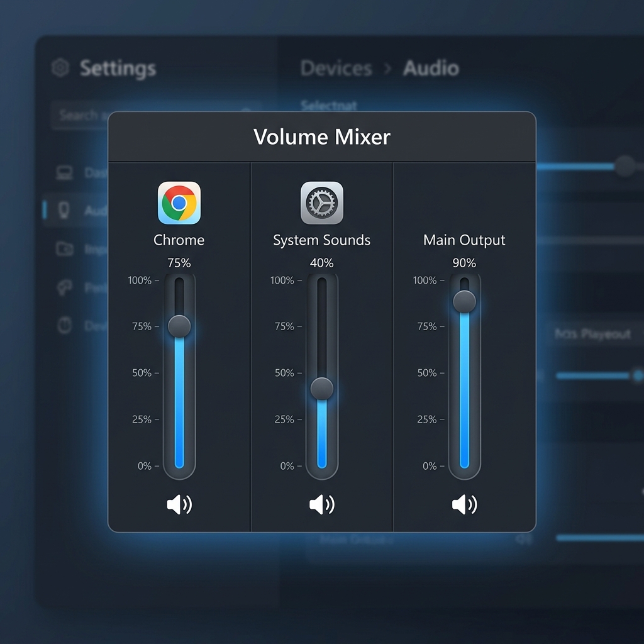Click 25% tick on System Sounds scale

pos(288,419)
